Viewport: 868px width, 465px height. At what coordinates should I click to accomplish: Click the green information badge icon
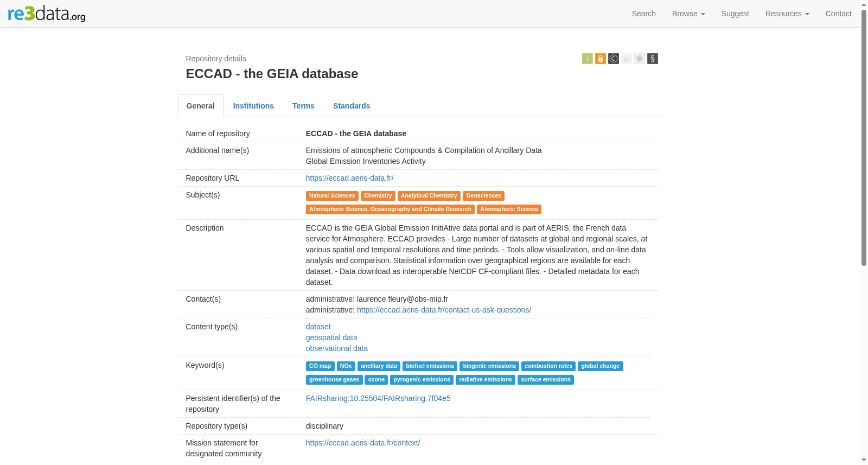pyautogui.click(x=587, y=59)
